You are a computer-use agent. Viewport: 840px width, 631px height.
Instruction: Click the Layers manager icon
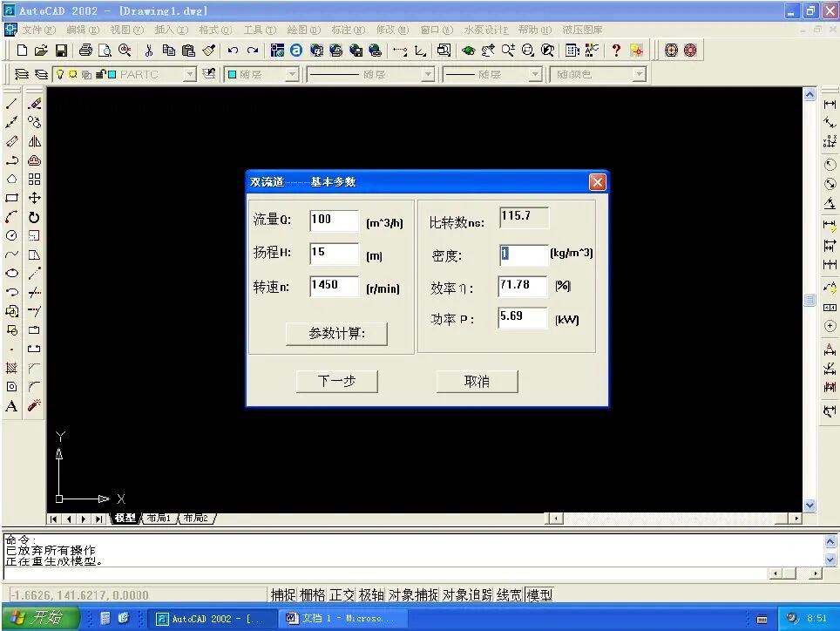tap(22, 74)
